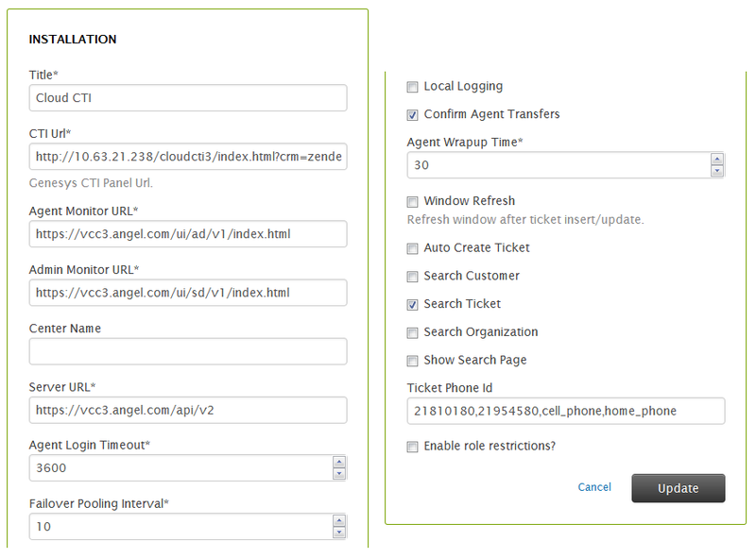Decrease Agent Login Timeout using down arrow
756x558 pixels.
click(x=339, y=473)
